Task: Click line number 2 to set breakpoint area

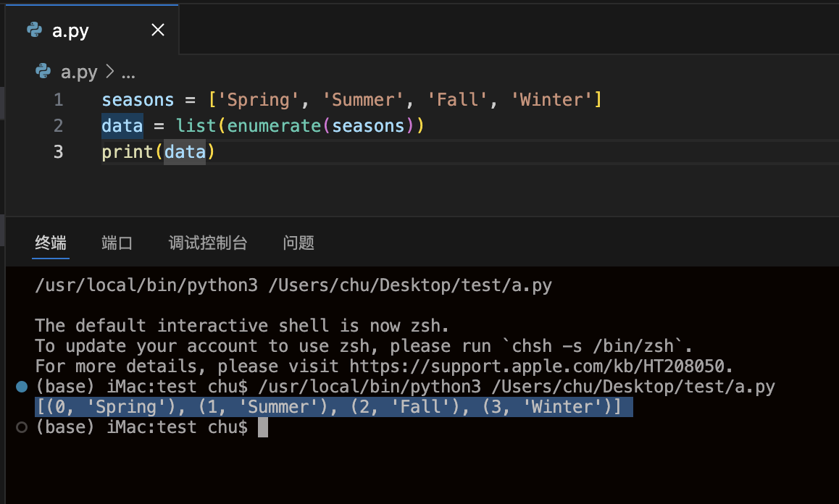Action: pos(59,125)
